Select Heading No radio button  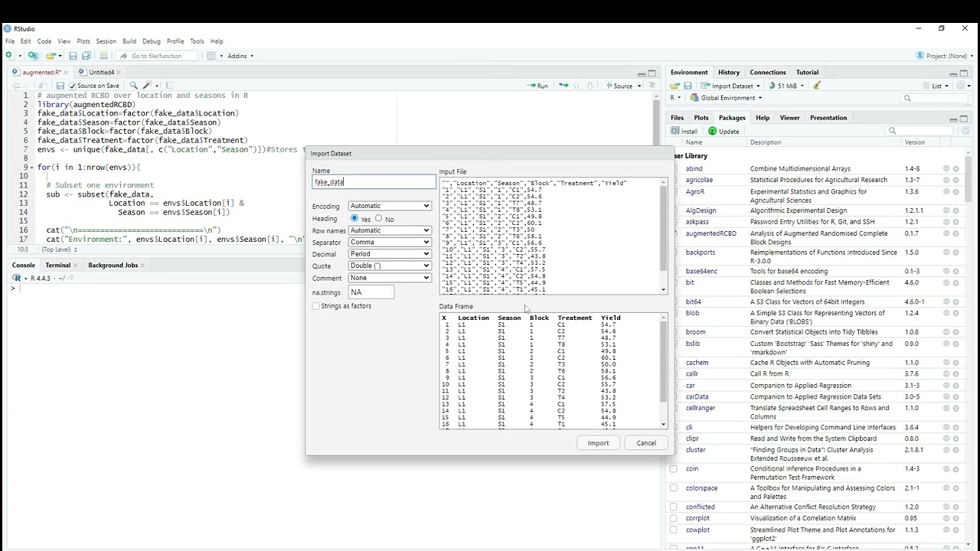(378, 218)
